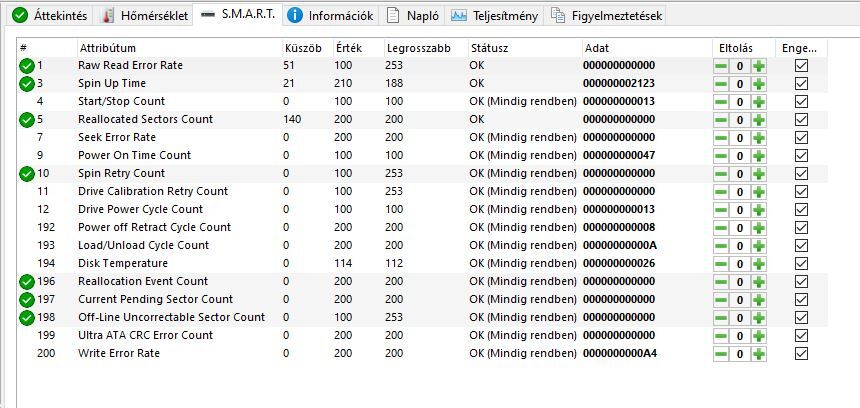Click status icon beside Current Pending Sector Count
Image resolution: width=860 pixels, height=408 pixels.
point(26,300)
